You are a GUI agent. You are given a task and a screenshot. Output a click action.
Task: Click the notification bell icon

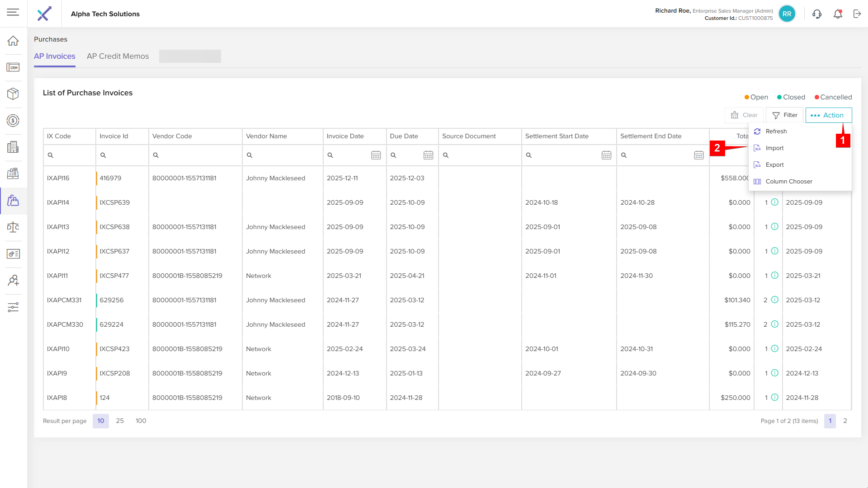(x=838, y=14)
